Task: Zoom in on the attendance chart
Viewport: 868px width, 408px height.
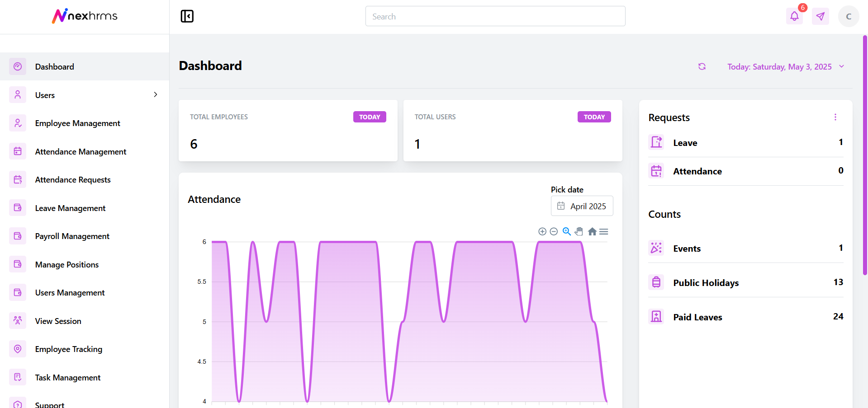Action: pyautogui.click(x=542, y=231)
